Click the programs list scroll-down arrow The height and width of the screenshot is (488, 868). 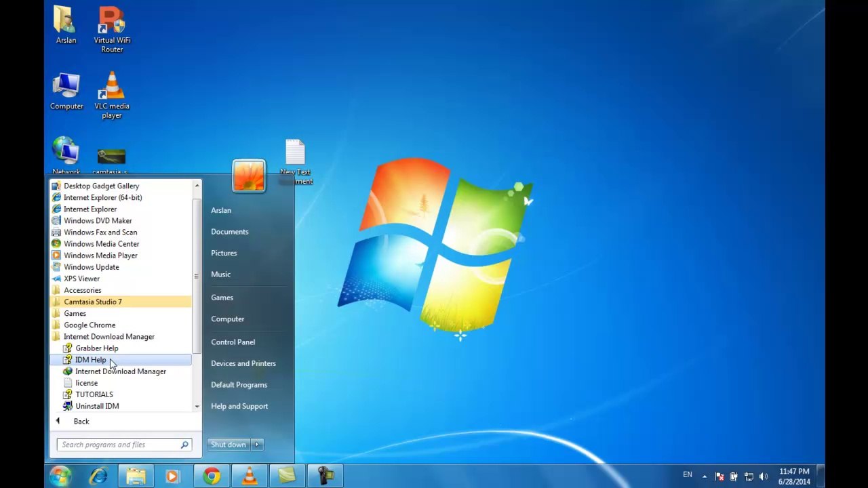point(197,407)
